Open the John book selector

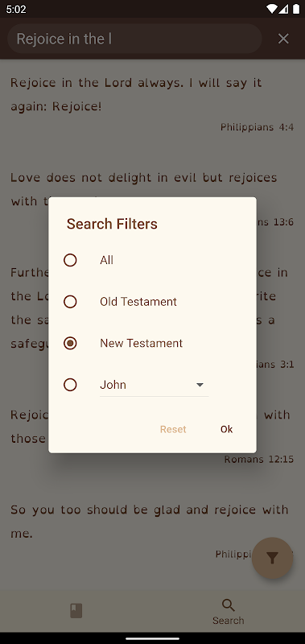pyautogui.click(x=154, y=386)
